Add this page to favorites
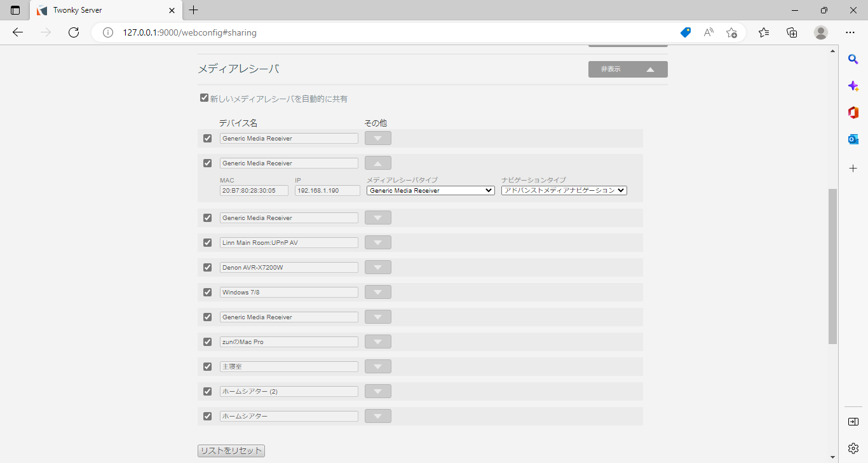 [x=731, y=32]
